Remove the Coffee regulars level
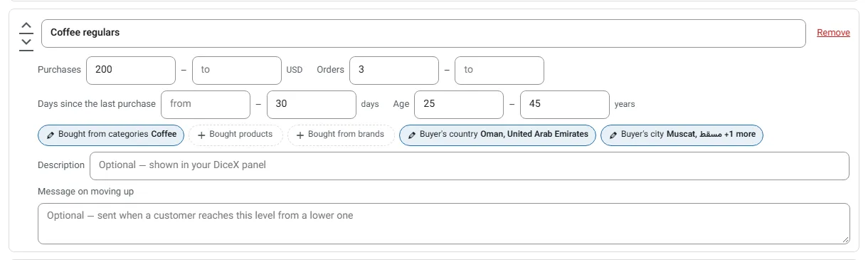The height and width of the screenshot is (260, 868). [833, 33]
